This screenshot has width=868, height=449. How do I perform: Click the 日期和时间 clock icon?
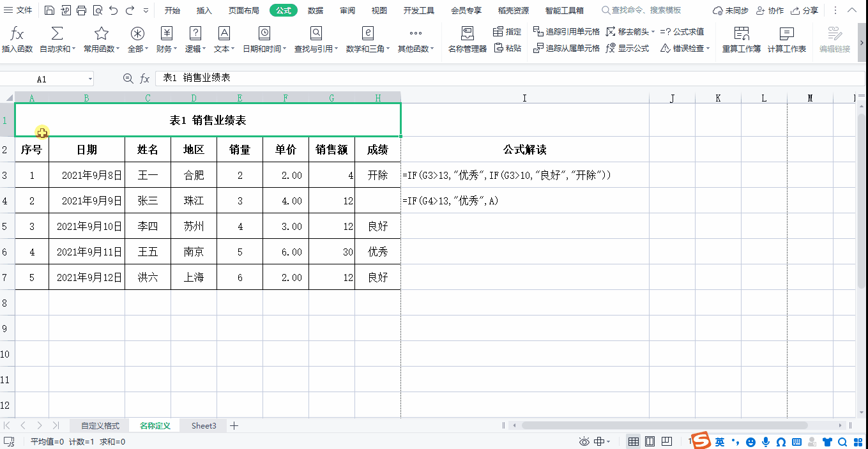[x=264, y=34]
